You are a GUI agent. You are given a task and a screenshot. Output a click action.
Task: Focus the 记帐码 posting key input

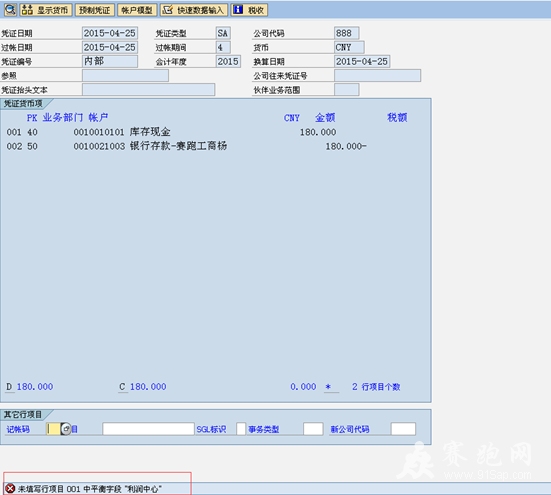coord(53,429)
